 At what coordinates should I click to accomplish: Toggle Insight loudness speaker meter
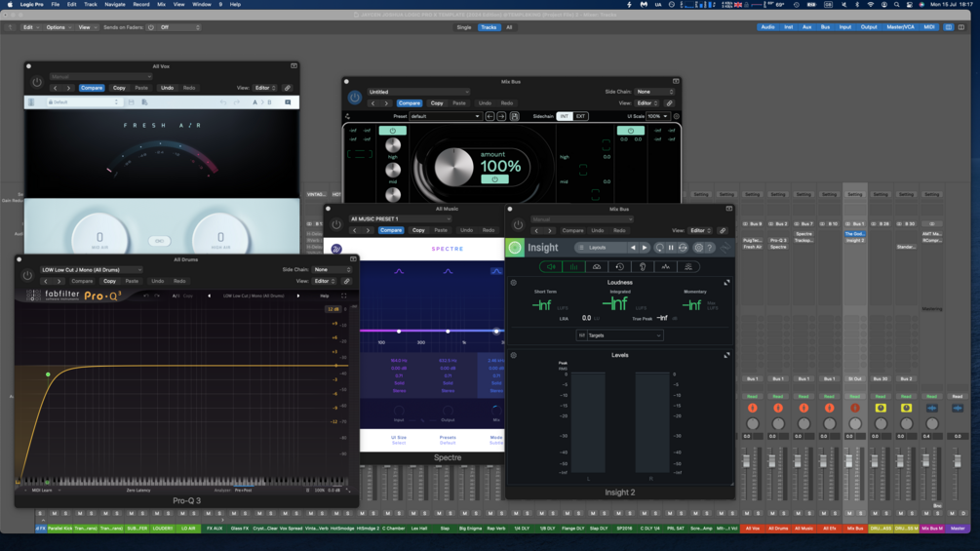point(551,267)
